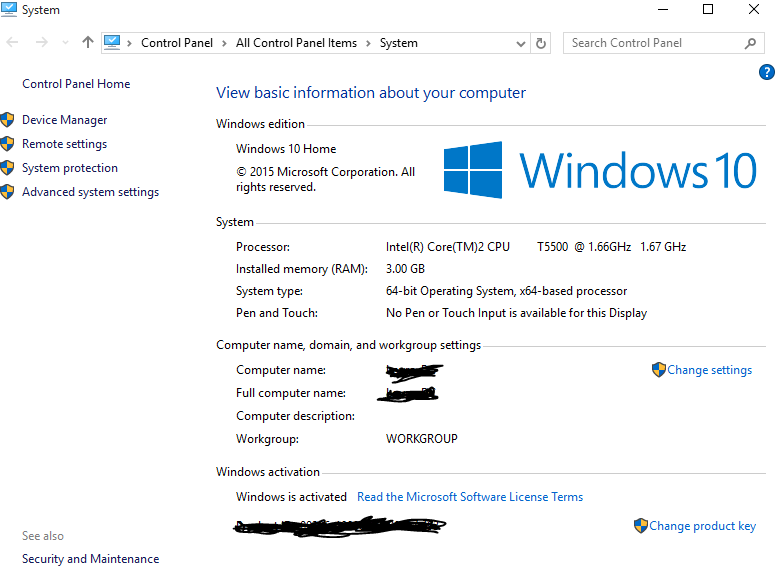
Task: Click the 'Windows 10 Home' edition text
Action: (x=286, y=148)
